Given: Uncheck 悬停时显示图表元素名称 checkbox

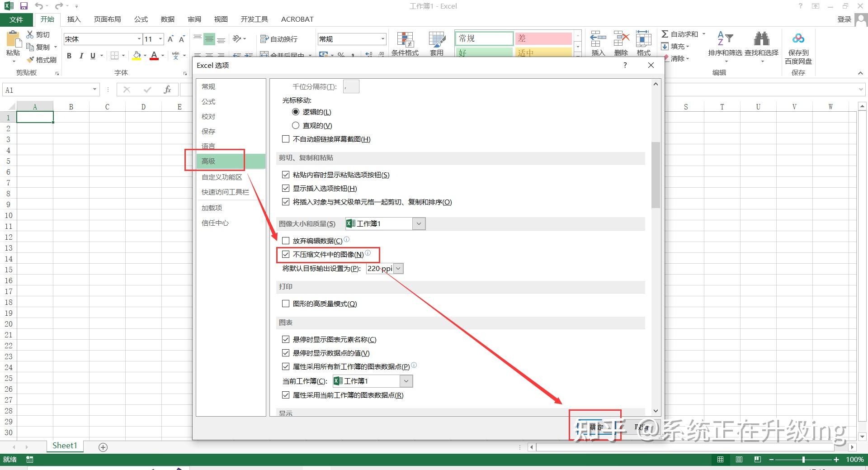Looking at the screenshot, I should coord(286,339).
